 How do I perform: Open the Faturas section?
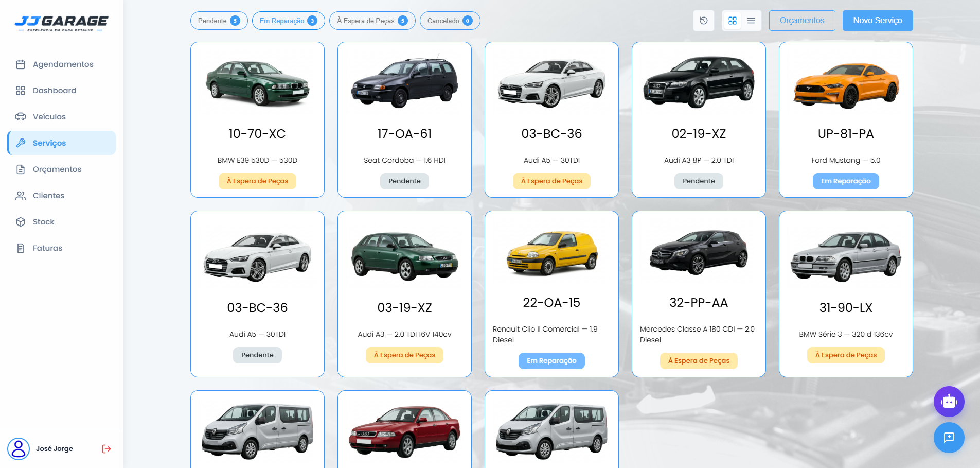coord(62,248)
